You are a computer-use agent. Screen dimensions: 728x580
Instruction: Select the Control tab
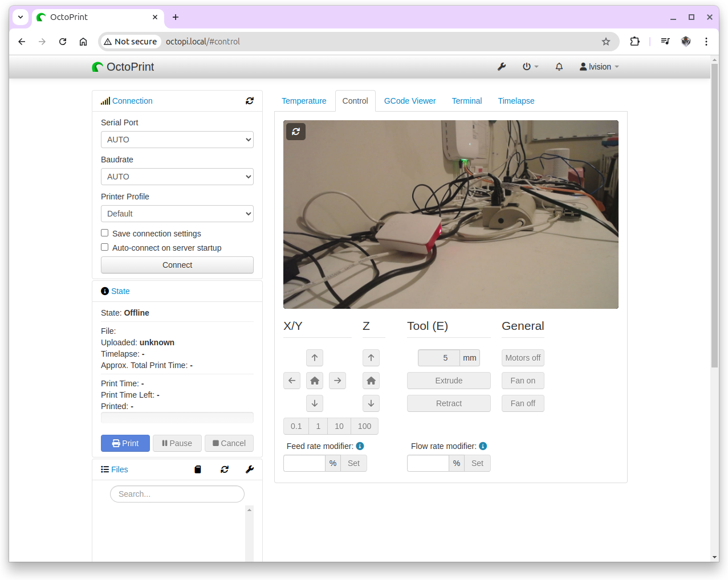[x=355, y=101]
